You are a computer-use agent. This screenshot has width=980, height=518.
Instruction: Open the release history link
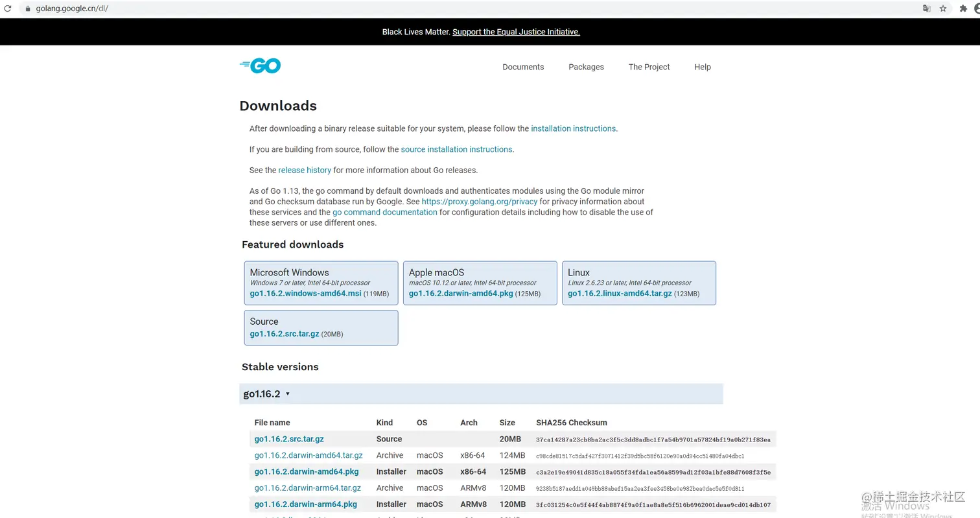(305, 170)
